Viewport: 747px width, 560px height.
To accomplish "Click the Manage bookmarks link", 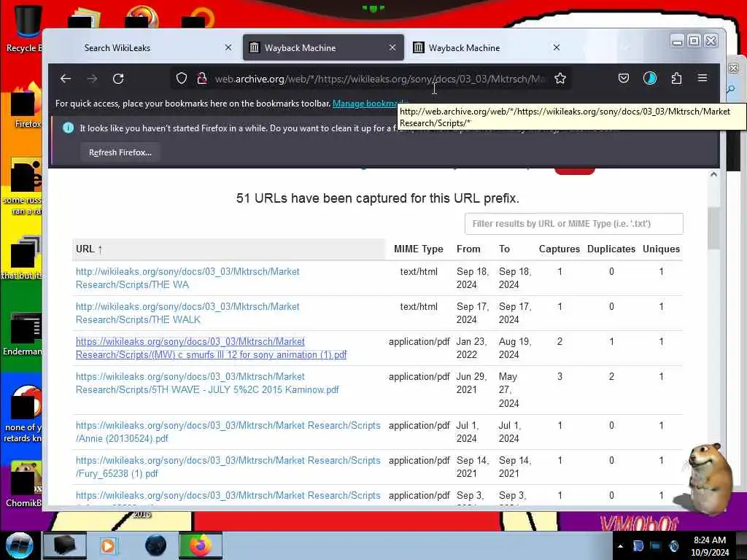I will (x=370, y=104).
